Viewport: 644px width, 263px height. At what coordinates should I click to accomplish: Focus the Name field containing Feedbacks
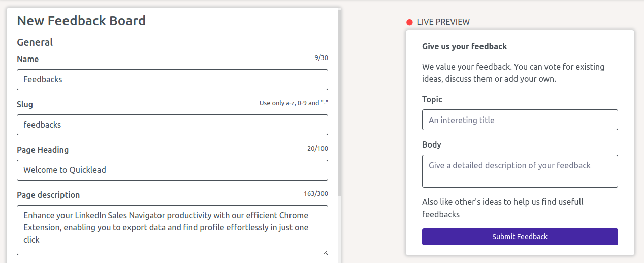(x=172, y=79)
